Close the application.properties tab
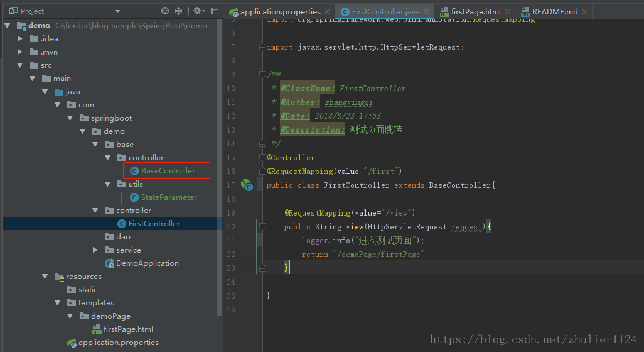644x352 pixels. point(328,11)
